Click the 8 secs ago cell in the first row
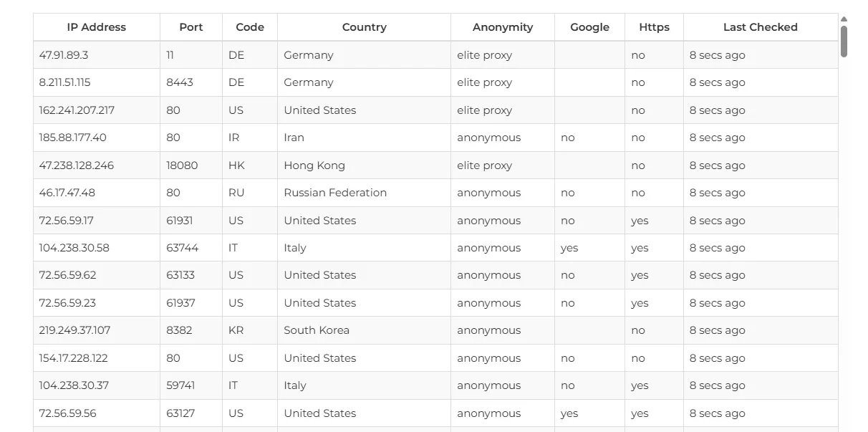Viewport: 868px width, 432px height. (717, 54)
